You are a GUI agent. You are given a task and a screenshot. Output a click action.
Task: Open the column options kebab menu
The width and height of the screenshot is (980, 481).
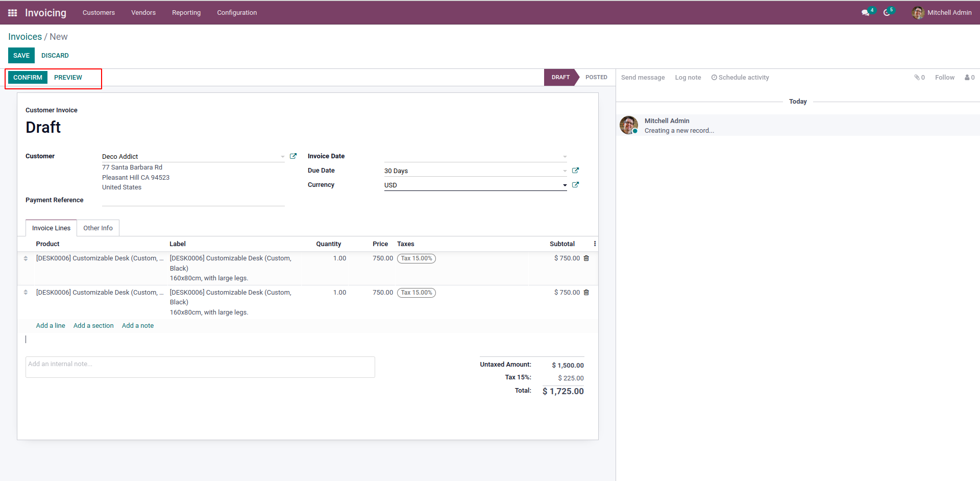[595, 244]
